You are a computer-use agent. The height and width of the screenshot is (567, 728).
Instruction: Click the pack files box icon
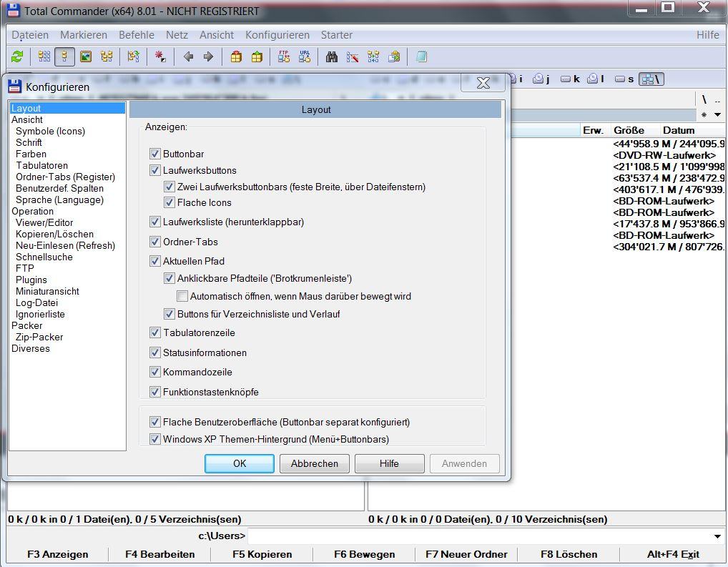point(236,56)
